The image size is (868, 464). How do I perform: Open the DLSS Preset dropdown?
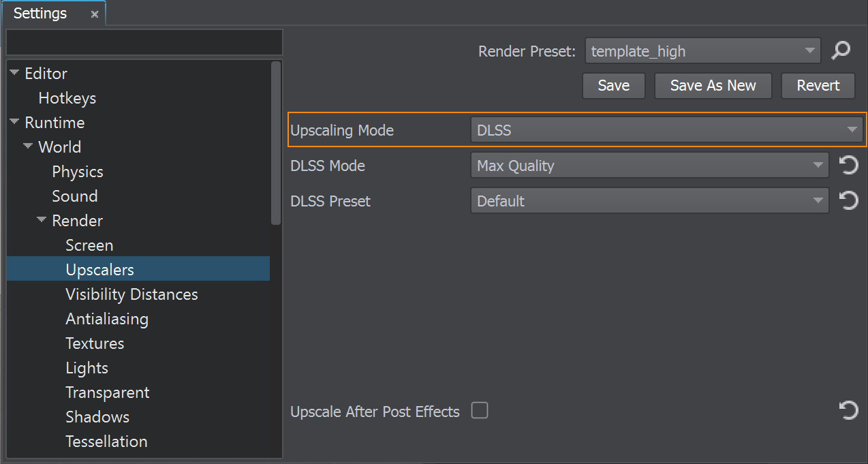pyautogui.click(x=649, y=200)
